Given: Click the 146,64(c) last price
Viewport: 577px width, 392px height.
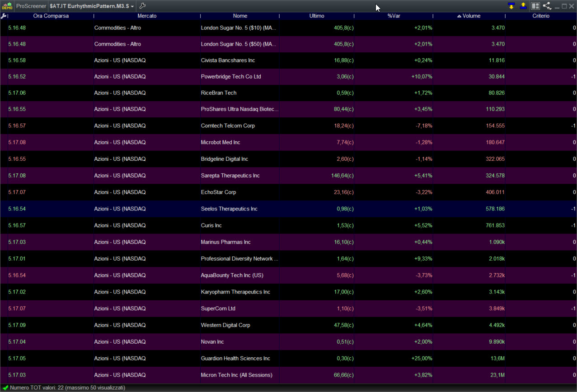Looking at the screenshot, I should click(x=342, y=176).
